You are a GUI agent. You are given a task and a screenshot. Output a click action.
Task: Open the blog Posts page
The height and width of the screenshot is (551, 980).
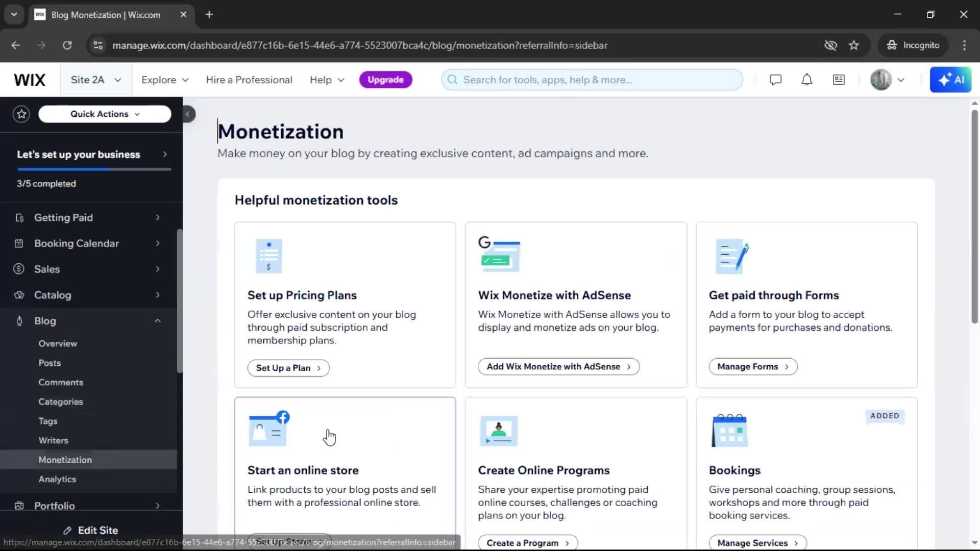click(x=50, y=363)
